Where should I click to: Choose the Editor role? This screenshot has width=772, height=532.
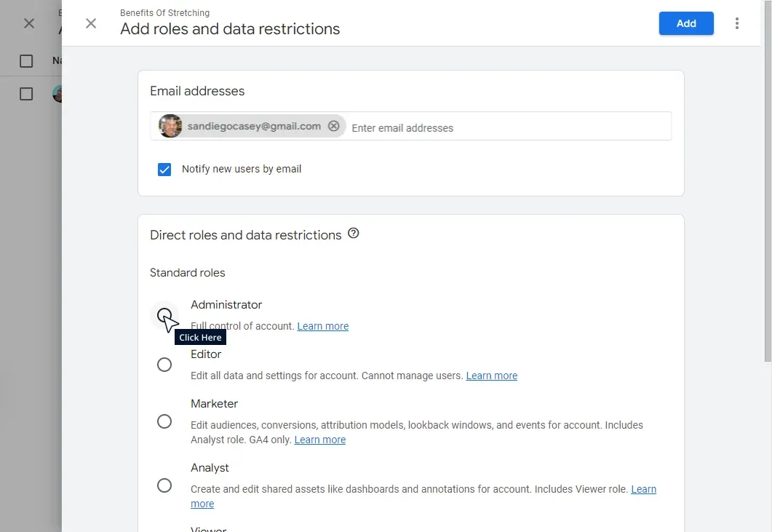tap(164, 364)
